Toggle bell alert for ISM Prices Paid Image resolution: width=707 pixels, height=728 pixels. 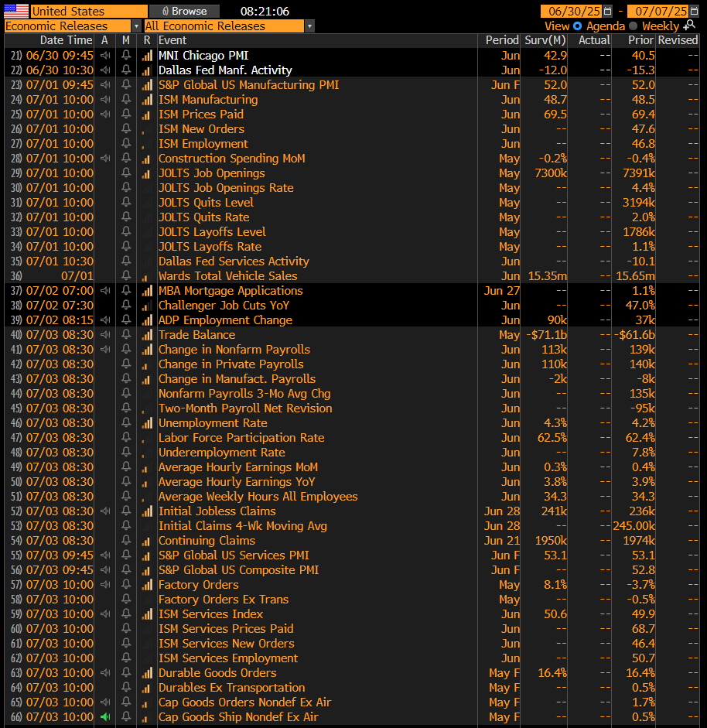(x=126, y=114)
